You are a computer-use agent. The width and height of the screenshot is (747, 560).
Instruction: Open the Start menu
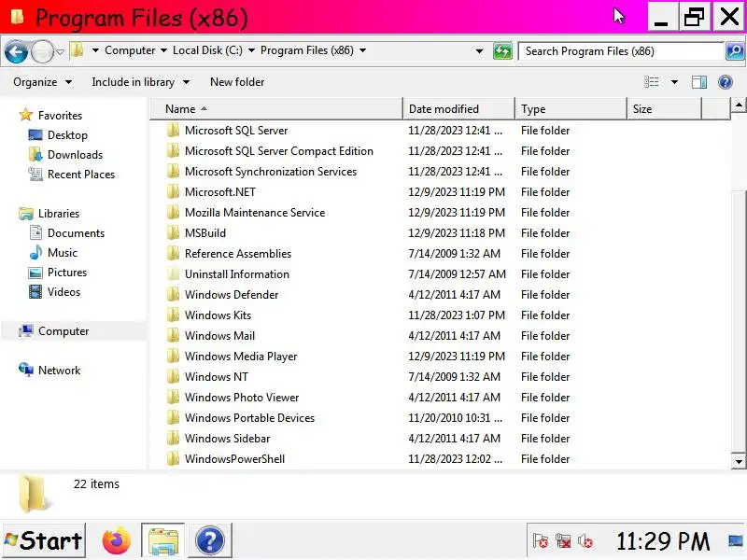click(43, 540)
